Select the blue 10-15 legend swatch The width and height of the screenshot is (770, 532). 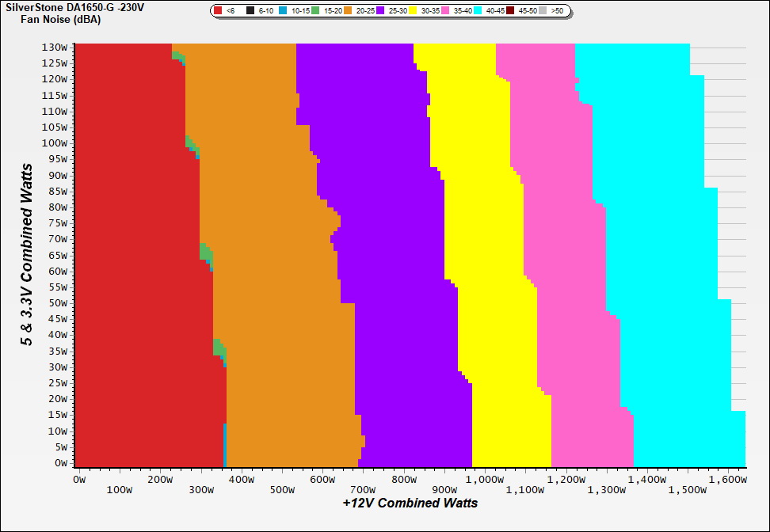coord(284,11)
